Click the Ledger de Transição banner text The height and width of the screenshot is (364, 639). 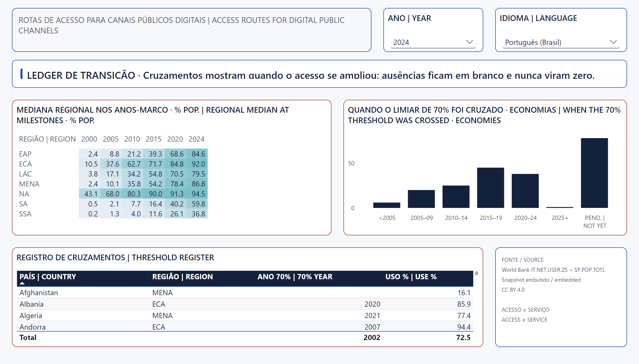[x=311, y=75]
